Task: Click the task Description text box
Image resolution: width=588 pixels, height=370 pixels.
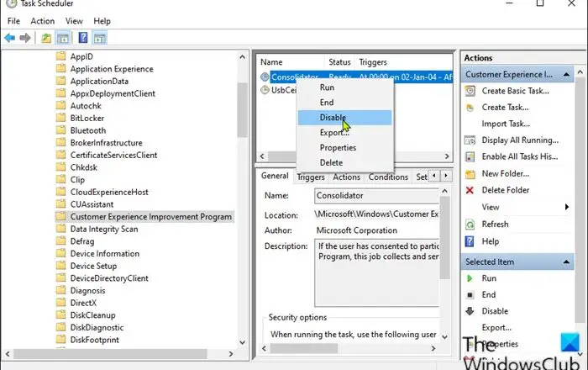Action: tap(376, 272)
